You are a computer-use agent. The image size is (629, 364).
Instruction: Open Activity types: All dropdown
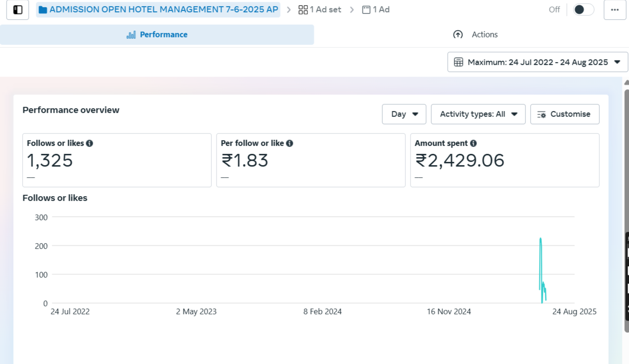click(x=478, y=114)
